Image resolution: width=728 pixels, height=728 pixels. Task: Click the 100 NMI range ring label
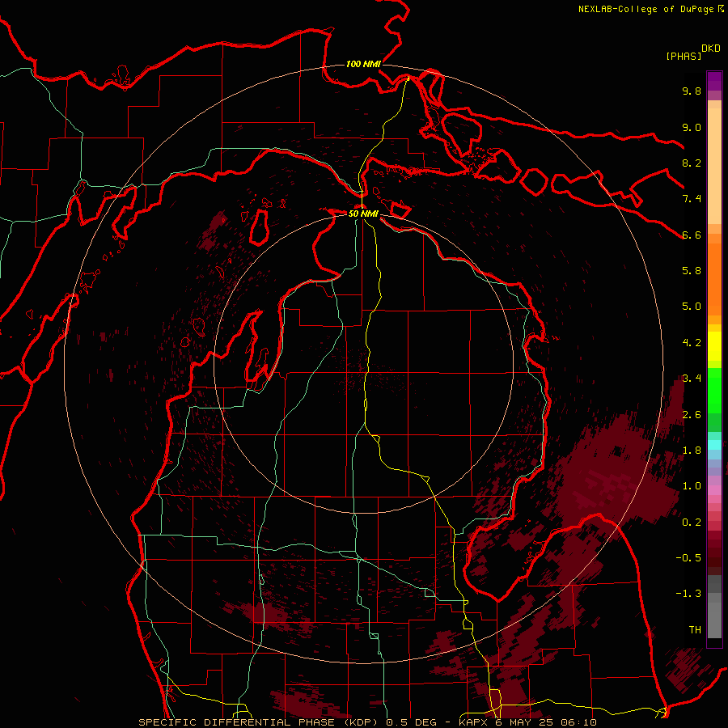(363, 64)
